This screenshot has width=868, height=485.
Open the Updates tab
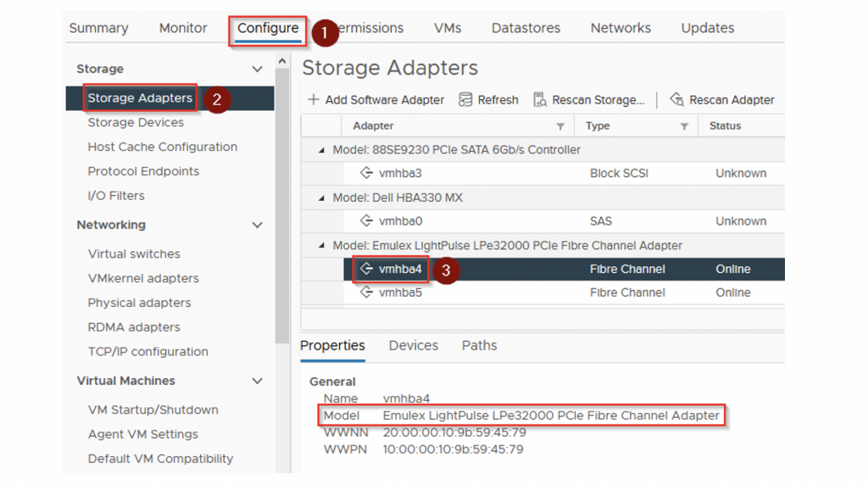(x=708, y=28)
